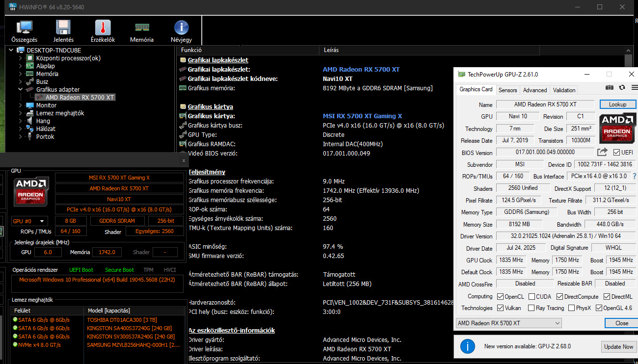Switch to the Validation tab in GPU-Z

564,90
